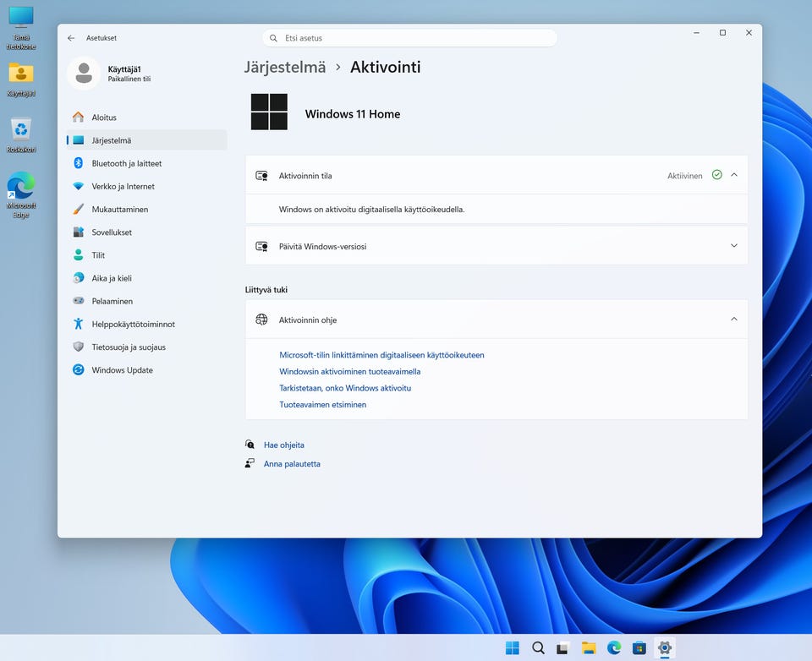Image resolution: width=812 pixels, height=661 pixels.
Task: Open the Start menu on taskbar
Action: (x=513, y=647)
